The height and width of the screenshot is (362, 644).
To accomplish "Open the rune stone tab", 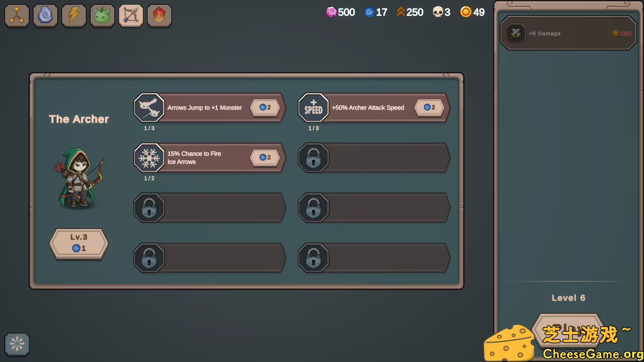I will pyautogui.click(x=45, y=15).
